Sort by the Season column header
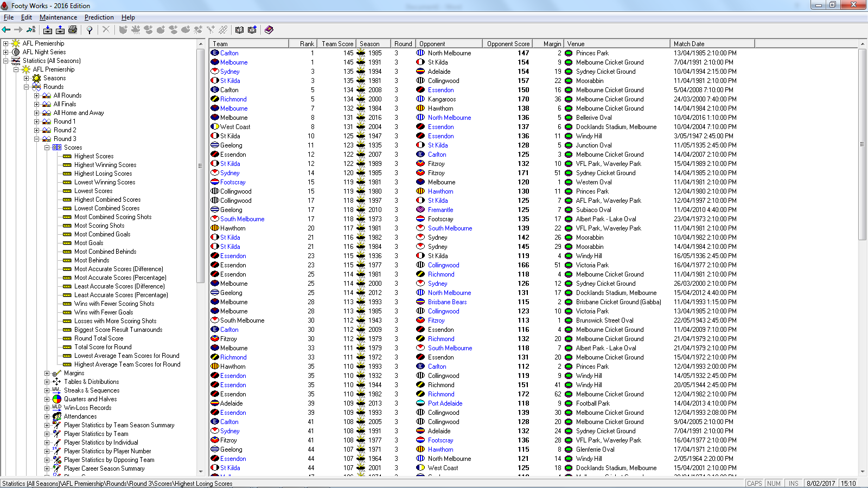The height and width of the screenshot is (488, 868). pos(373,44)
